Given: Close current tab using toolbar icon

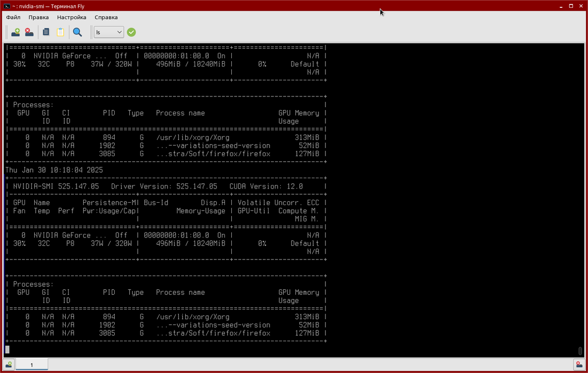Looking at the screenshot, I should click(x=29, y=32).
